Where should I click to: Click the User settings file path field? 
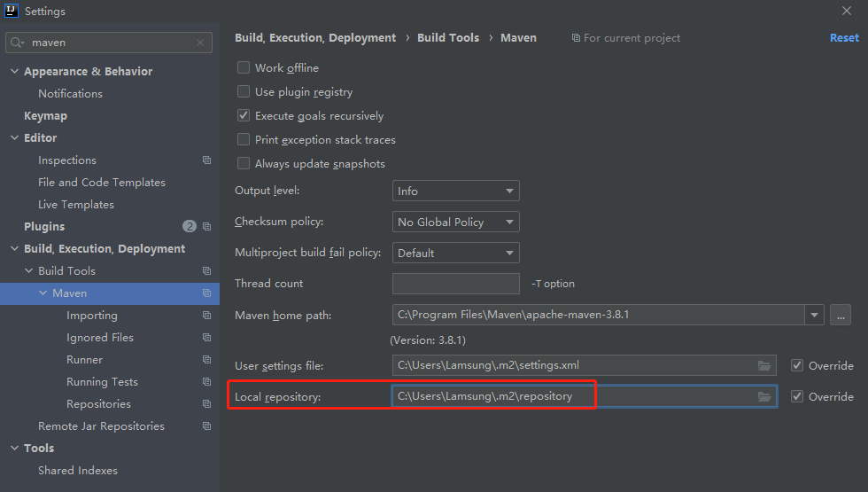[585, 365]
